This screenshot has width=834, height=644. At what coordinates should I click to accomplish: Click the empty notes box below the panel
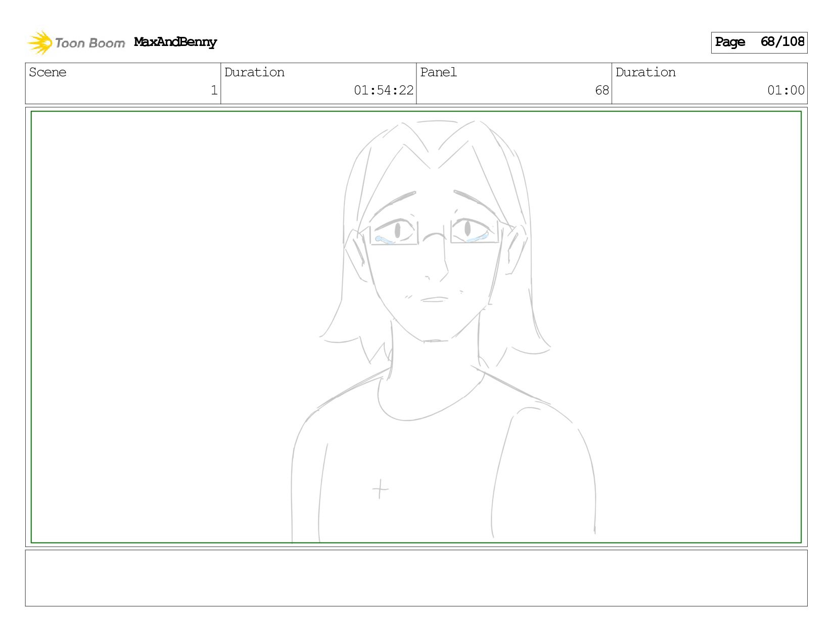416,578
